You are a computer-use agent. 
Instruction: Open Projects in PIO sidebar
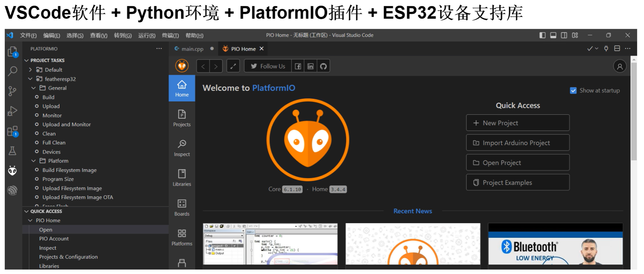coord(182,118)
